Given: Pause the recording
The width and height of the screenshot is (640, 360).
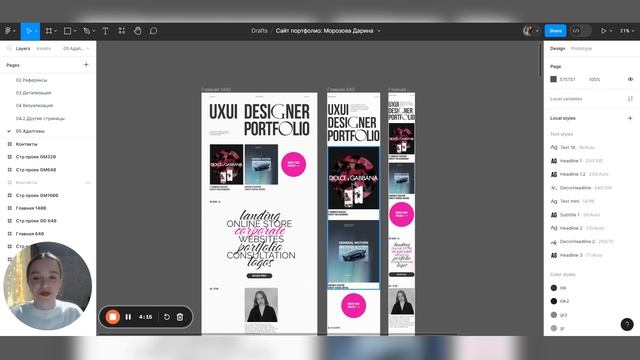Looking at the screenshot, I should 128,317.
